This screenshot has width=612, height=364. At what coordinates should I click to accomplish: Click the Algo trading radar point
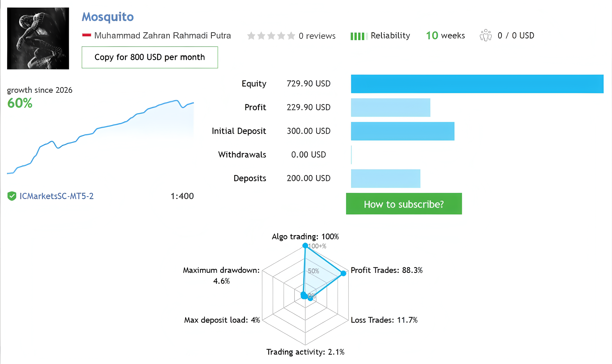305,246
